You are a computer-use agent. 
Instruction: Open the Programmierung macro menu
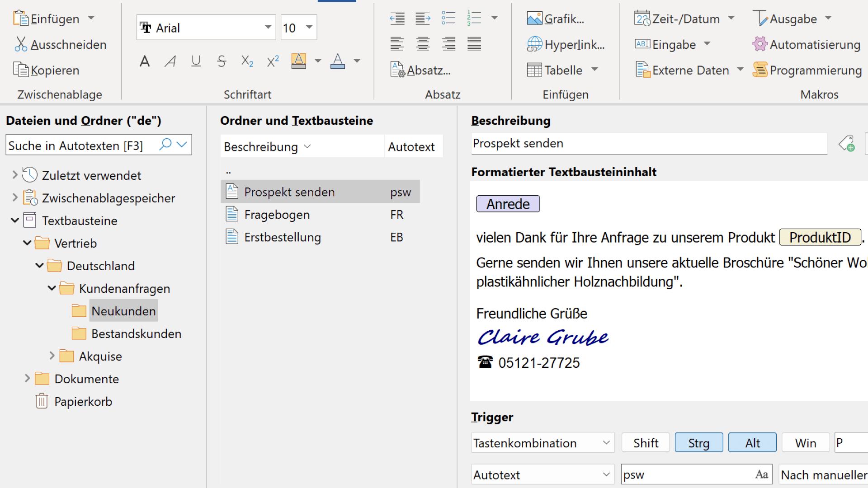(x=807, y=70)
